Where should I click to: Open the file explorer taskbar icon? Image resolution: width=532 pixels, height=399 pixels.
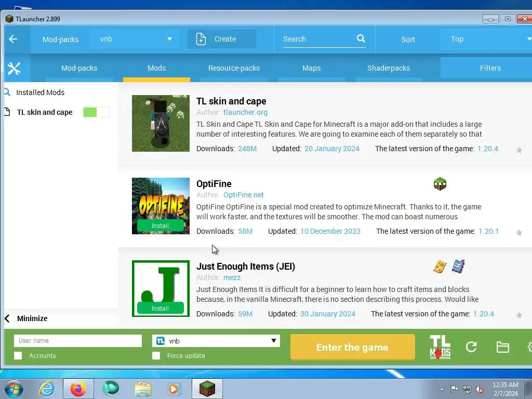[143, 389]
